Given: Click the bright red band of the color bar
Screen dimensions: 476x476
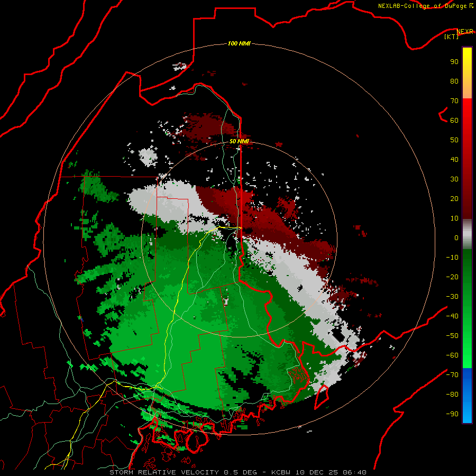Looking at the screenshot, I should tap(467, 118).
